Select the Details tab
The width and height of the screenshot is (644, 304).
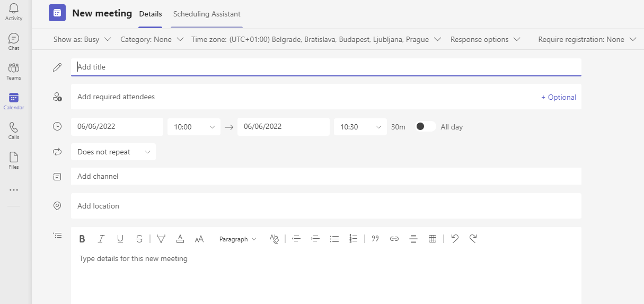(151, 14)
